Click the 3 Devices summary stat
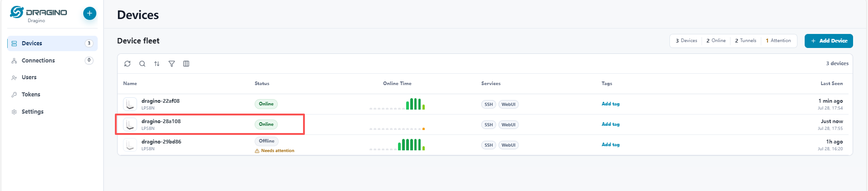868x191 pixels. coord(686,41)
